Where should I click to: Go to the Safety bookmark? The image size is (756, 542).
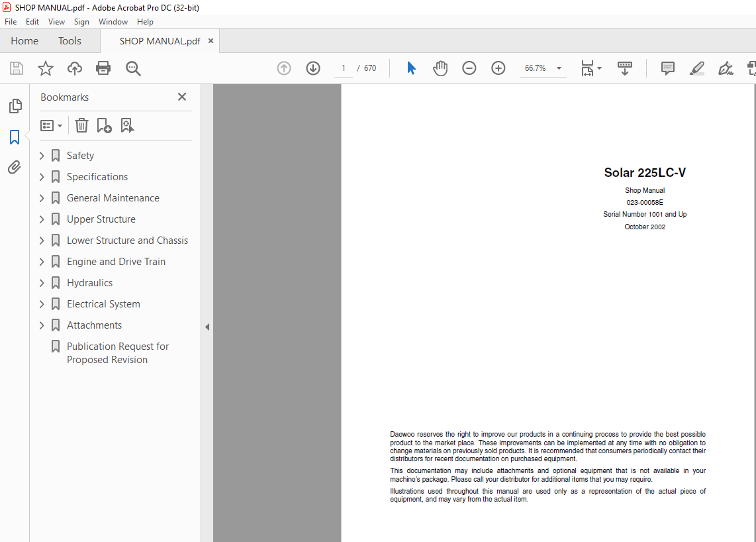pos(80,156)
